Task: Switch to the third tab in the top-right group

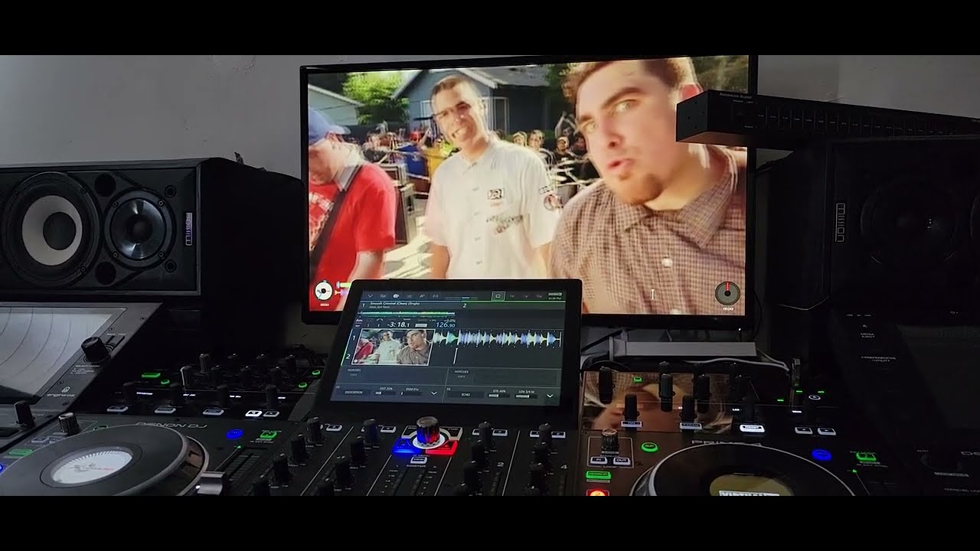Action: click(527, 296)
